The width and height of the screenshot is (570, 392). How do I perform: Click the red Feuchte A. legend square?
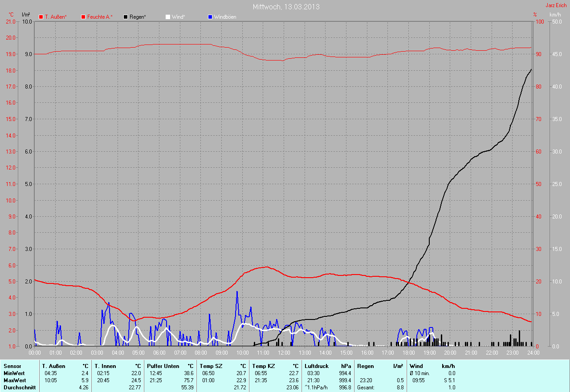tap(83, 17)
